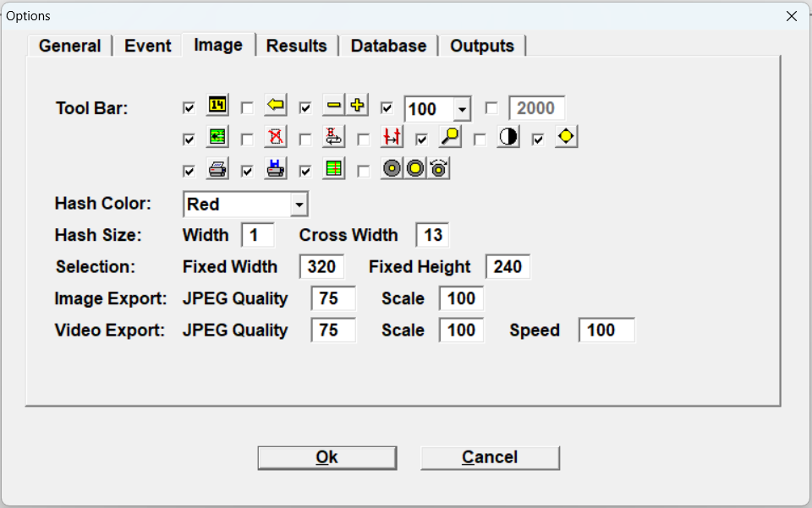Click the Image Export Scale field

462,298
